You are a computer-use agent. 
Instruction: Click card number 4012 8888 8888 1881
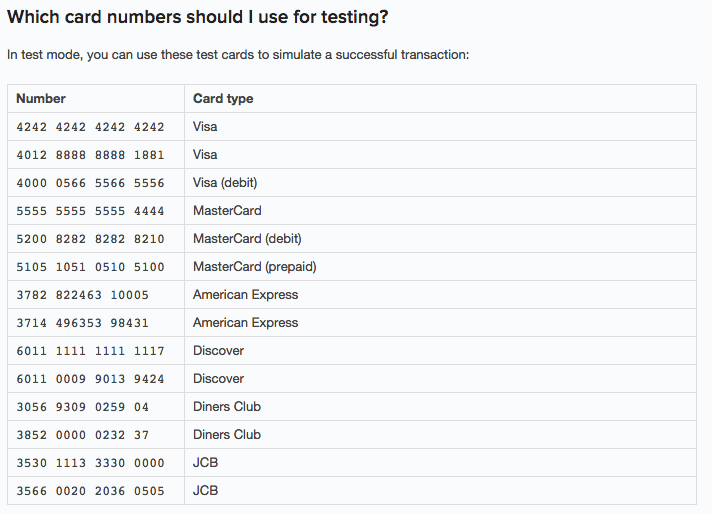point(90,155)
